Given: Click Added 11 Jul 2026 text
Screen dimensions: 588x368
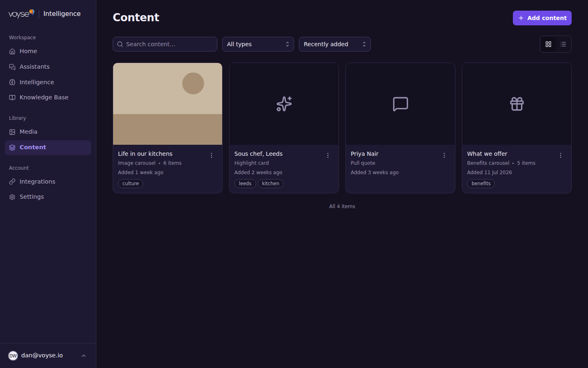Looking at the screenshot, I should click(490, 173).
